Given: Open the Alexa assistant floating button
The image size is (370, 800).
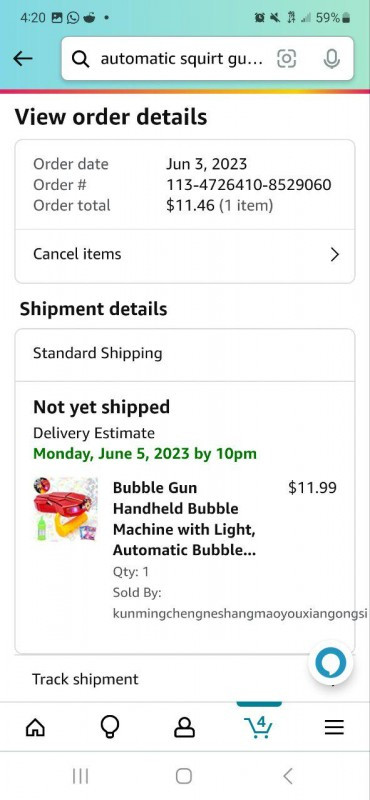Looking at the screenshot, I should click(x=331, y=663).
